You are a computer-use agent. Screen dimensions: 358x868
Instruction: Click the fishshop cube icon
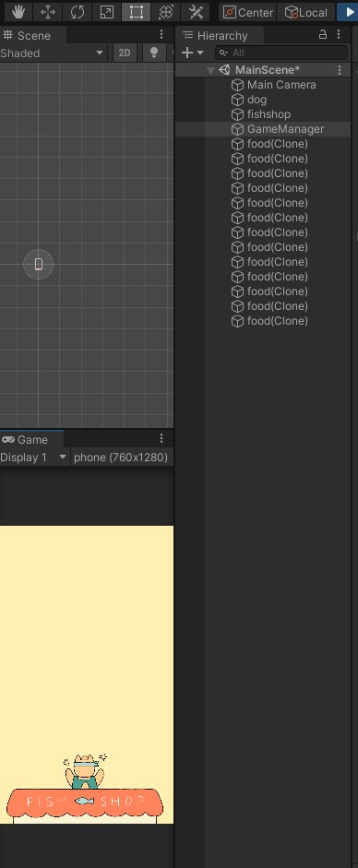(x=237, y=114)
